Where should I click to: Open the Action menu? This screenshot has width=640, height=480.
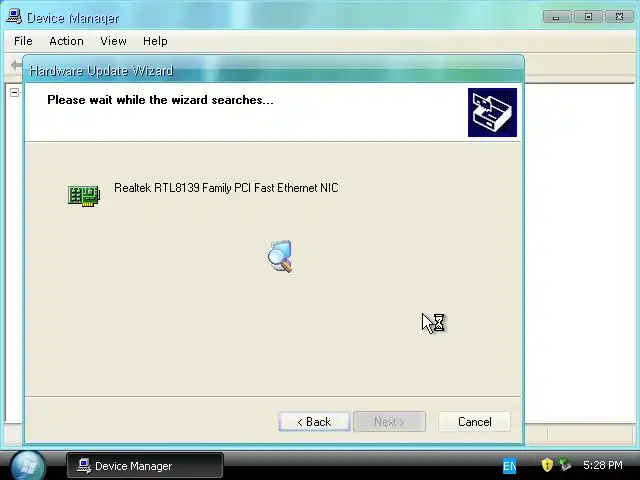pos(66,41)
